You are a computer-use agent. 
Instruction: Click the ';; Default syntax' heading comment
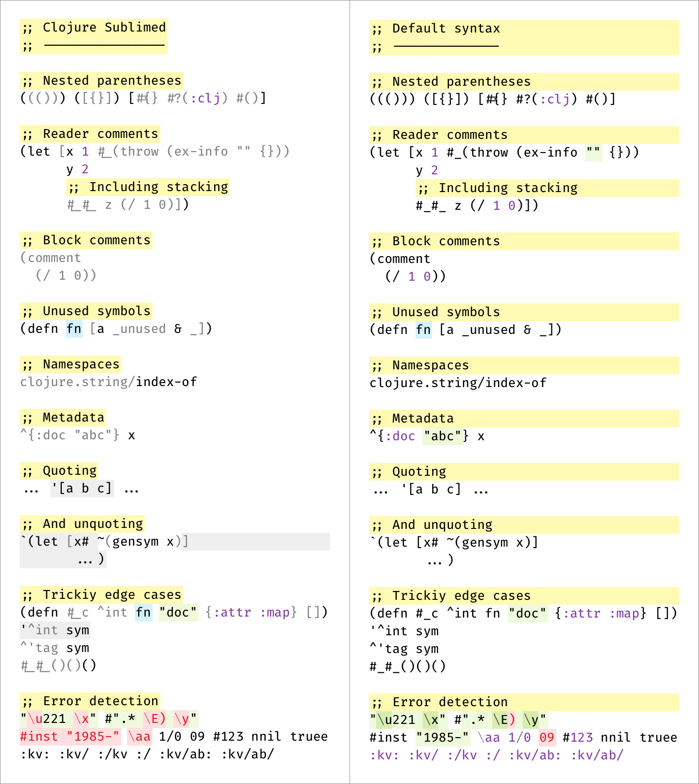435,29
